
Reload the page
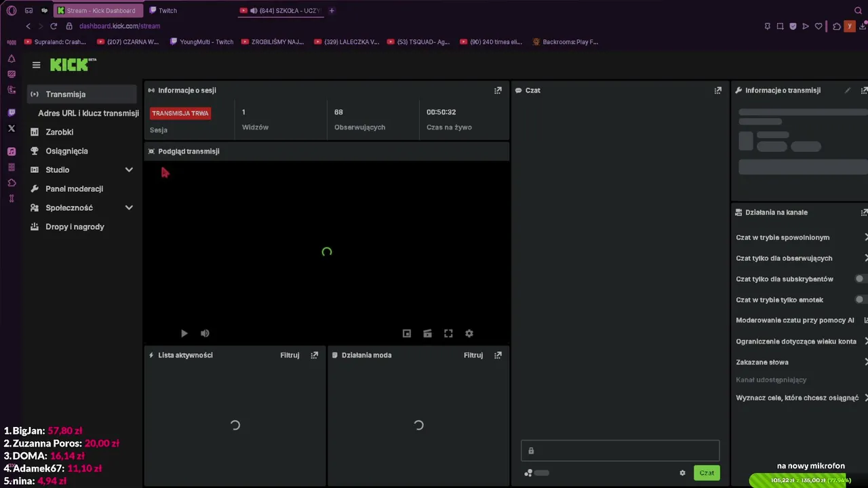click(54, 26)
